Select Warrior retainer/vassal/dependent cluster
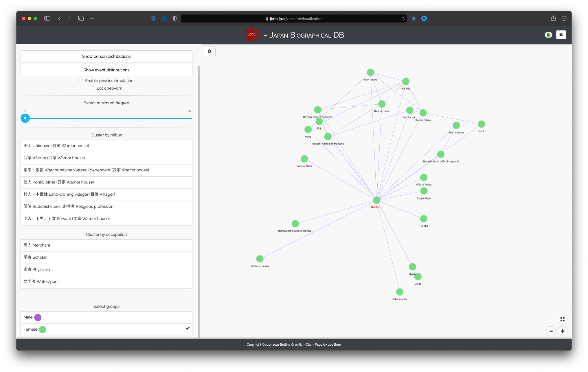This screenshot has height=372, width=588. (106, 170)
